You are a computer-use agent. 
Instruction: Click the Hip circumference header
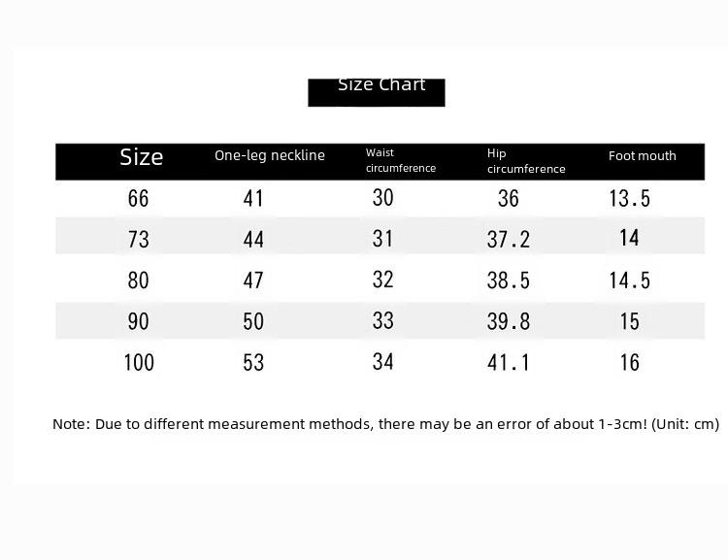[526, 161]
